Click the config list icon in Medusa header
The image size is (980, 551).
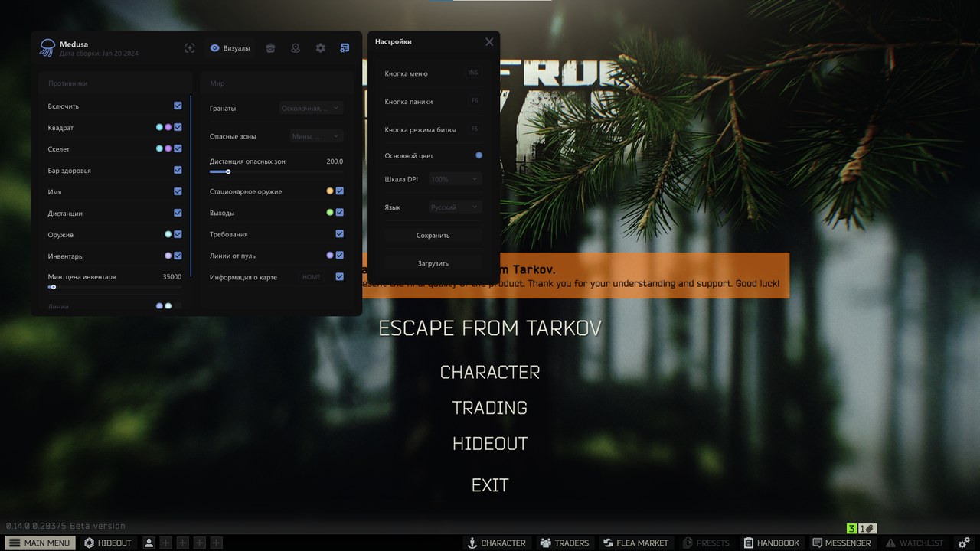(x=345, y=48)
